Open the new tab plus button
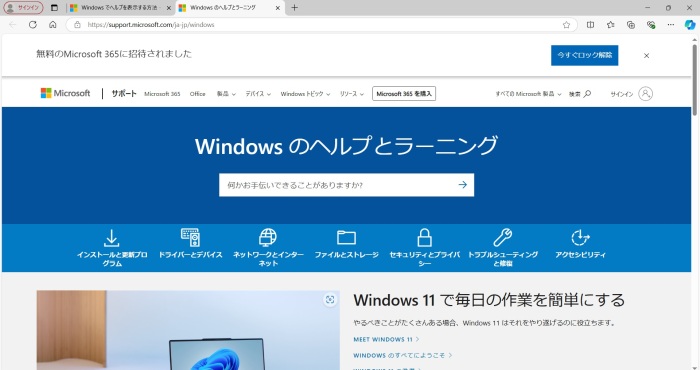 (294, 8)
